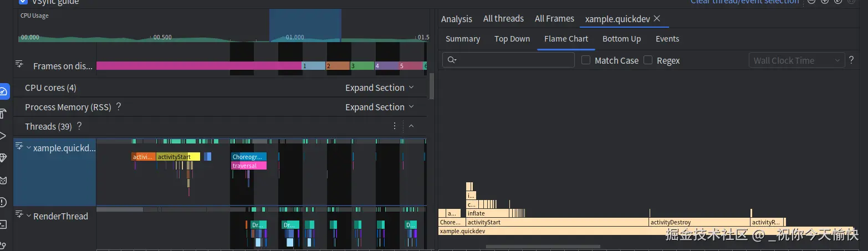Collapse the xample.quickdev thread chevron

[x=29, y=147]
